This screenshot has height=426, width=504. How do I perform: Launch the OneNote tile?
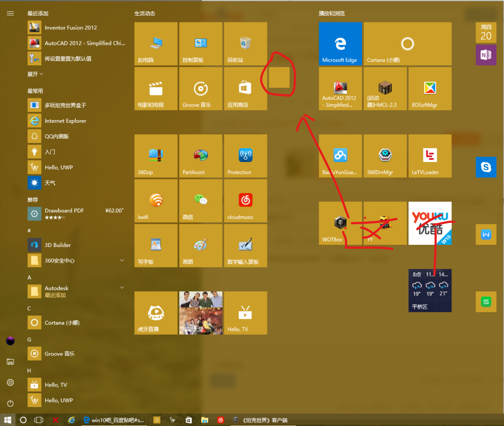[x=486, y=55]
